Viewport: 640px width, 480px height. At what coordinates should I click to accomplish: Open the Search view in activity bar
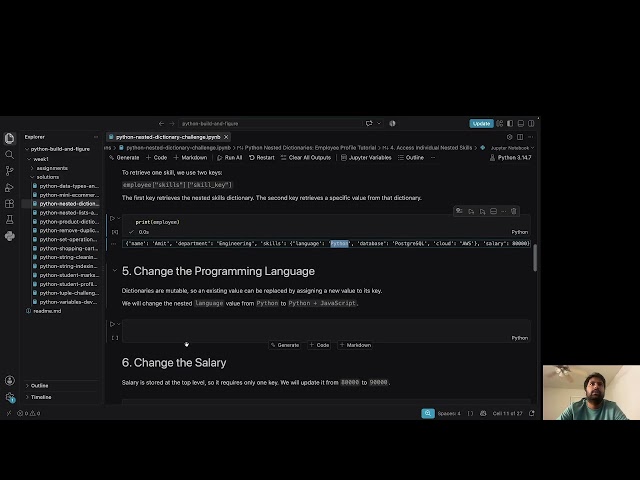pos(9,155)
